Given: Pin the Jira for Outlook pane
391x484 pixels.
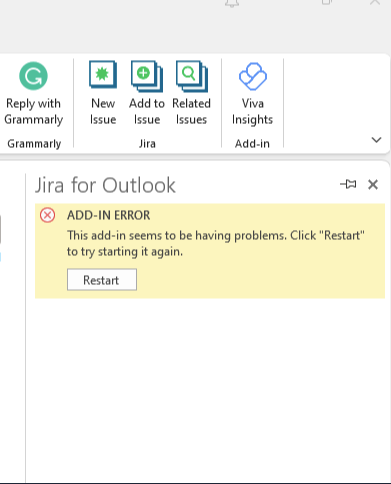Looking at the screenshot, I should click(x=348, y=184).
